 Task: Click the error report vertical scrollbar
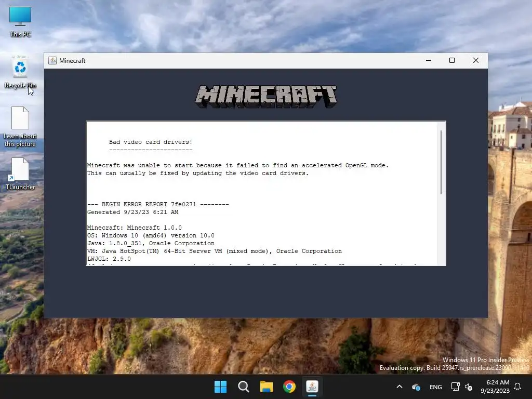click(441, 162)
